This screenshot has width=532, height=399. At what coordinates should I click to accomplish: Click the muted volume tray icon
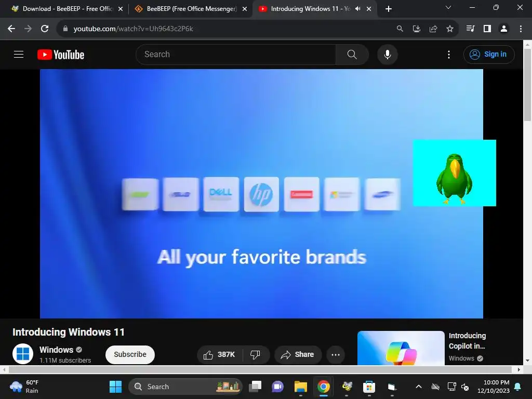coord(465,387)
